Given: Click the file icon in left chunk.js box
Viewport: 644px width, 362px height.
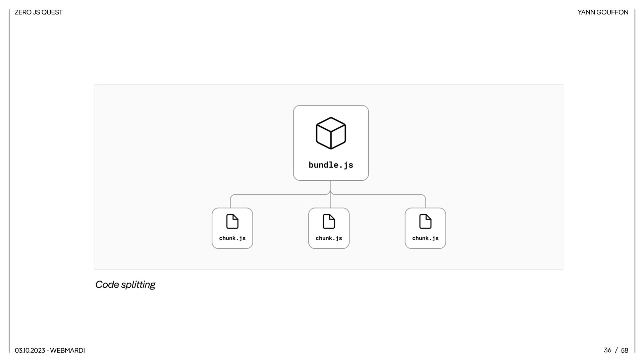Looking at the screenshot, I should click(232, 222).
